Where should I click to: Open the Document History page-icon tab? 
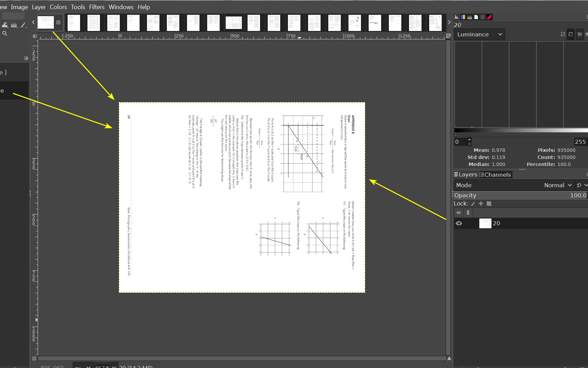coord(476,17)
